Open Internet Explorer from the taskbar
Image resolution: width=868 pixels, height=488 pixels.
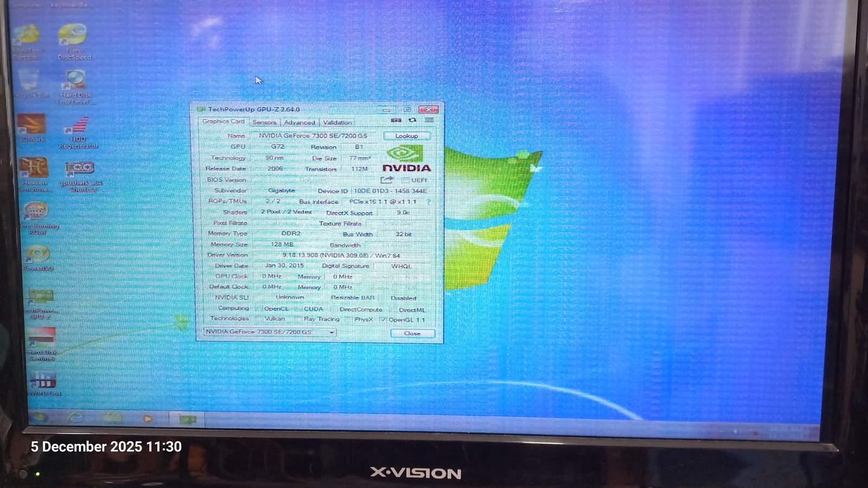pyautogui.click(x=75, y=418)
